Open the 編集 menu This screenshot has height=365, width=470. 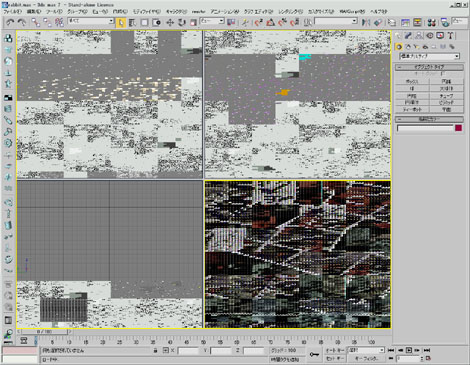34,12
